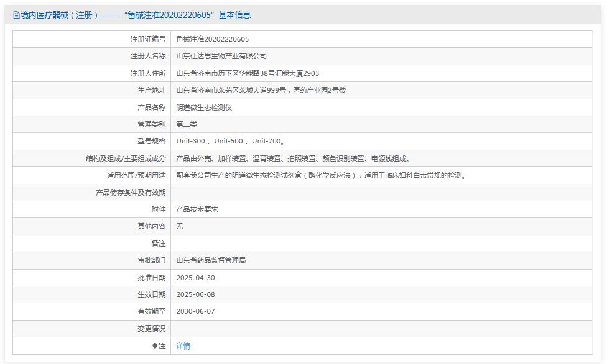Select registration number 鲁械注准20202220605 value
Image resolution: width=612 pixels, height=364 pixels.
pos(212,39)
